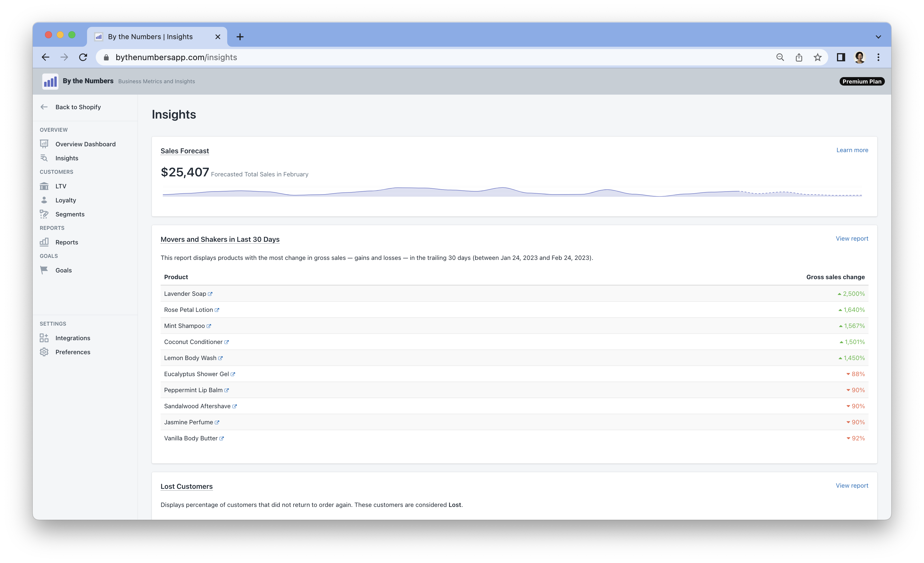Open external link icon beside Jasmine Perfume

click(x=217, y=422)
